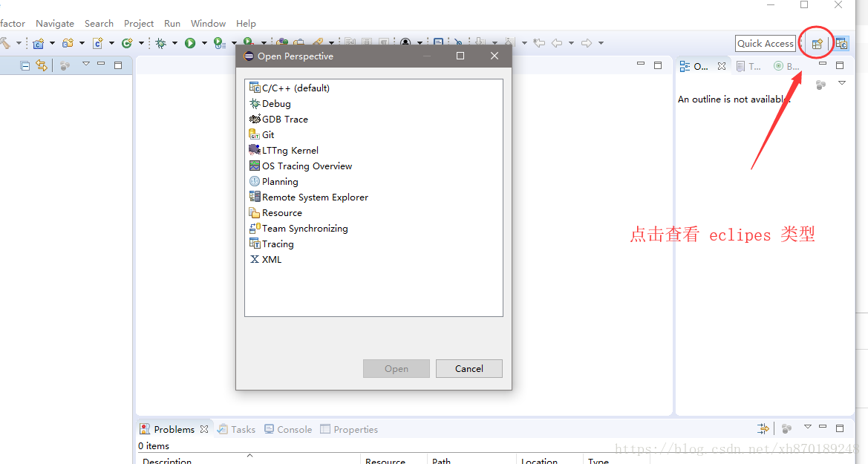Screen dimensions: 868x464
Task: Minimize the Problems panel
Action: (823, 427)
